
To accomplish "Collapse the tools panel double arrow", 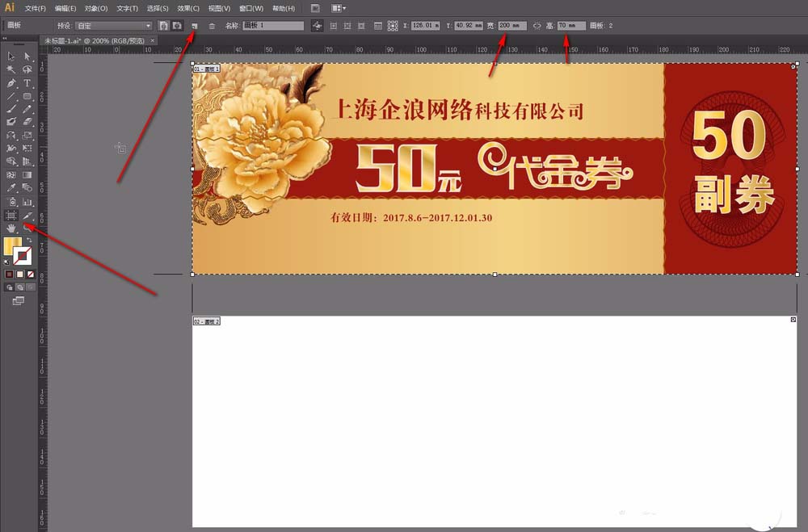I will click(x=5, y=38).
